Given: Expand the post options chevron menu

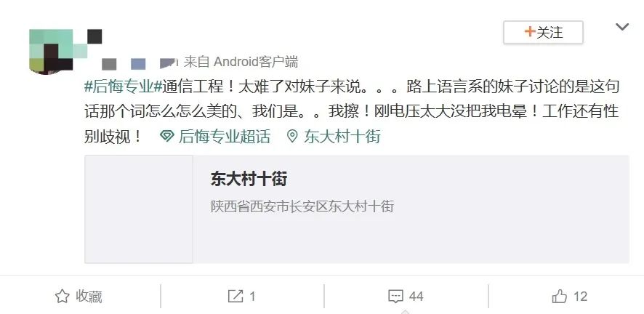Looking at the screenshot, I should 622,27.
